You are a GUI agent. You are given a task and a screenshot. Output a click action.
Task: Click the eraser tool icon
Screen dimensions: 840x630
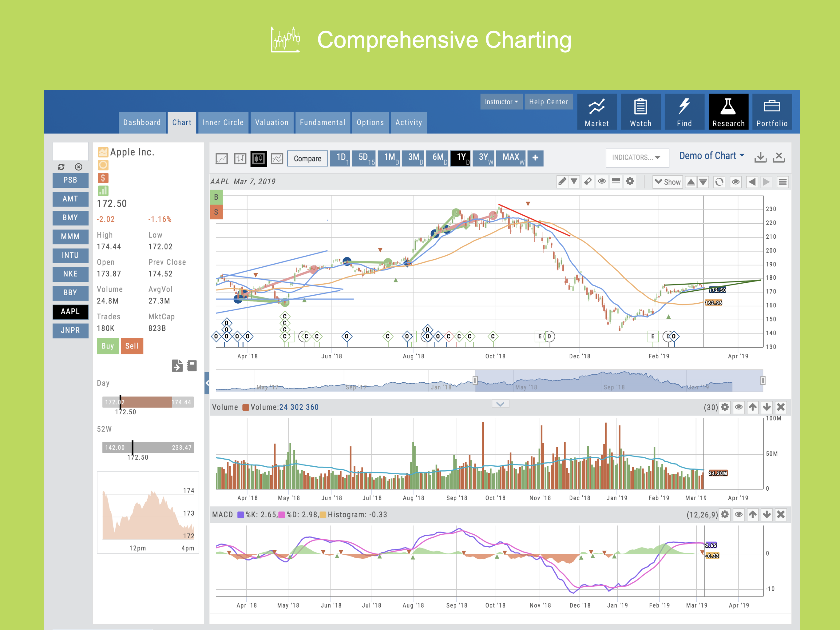coord(588,181)
